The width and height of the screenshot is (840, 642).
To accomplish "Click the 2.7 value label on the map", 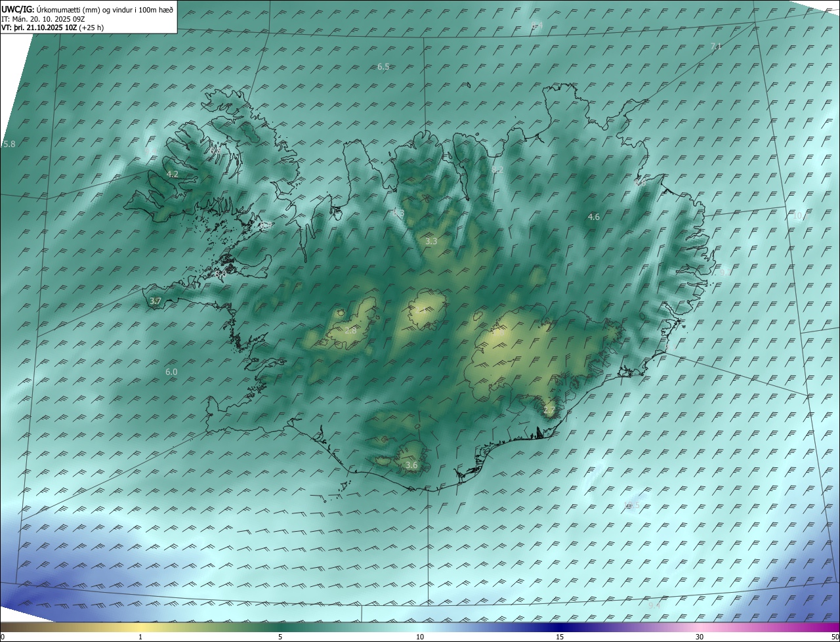I will [549, 410].
